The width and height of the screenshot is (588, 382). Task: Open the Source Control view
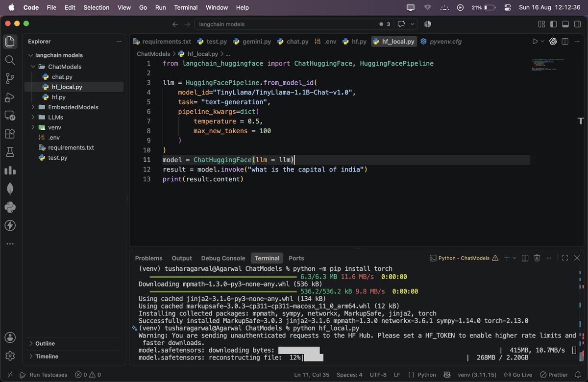click(x=10, y=78)
